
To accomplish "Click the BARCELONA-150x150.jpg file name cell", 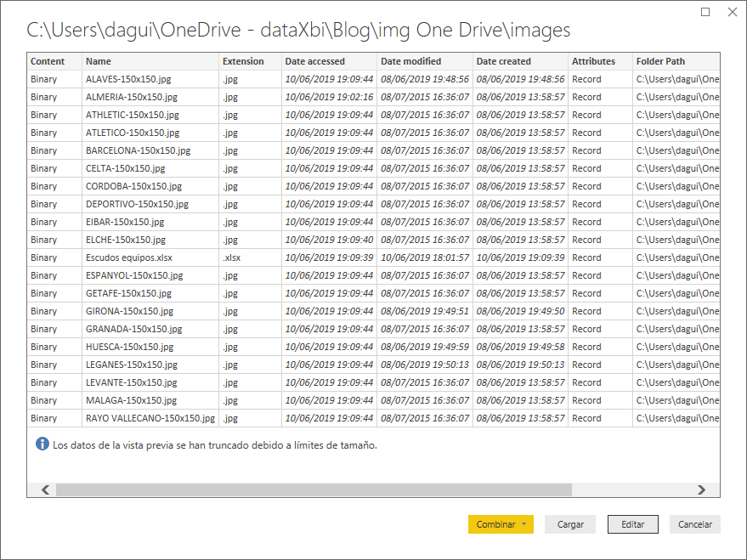I will (x=138, y=150).
